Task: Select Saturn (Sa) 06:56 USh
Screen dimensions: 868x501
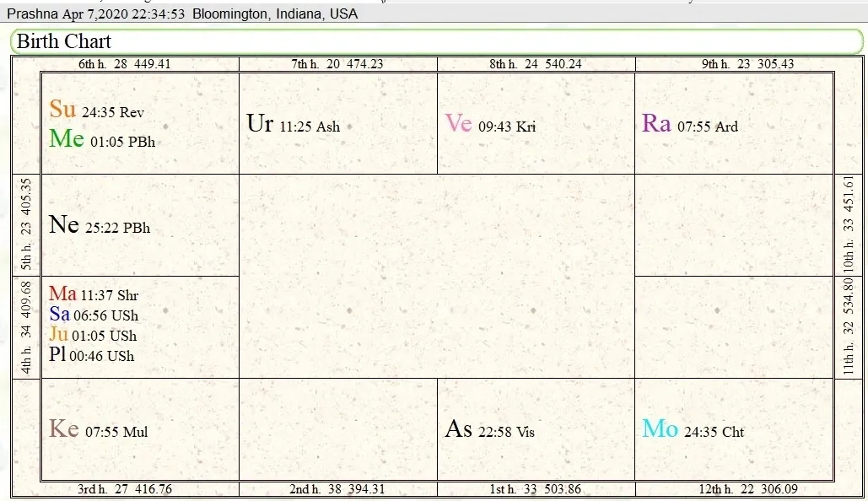Action: point(93,315)
